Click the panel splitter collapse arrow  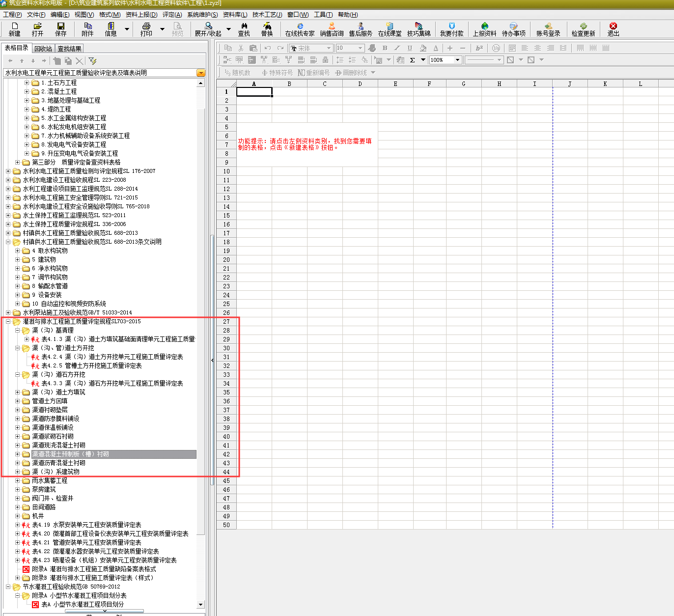click(x=212, y=360)
